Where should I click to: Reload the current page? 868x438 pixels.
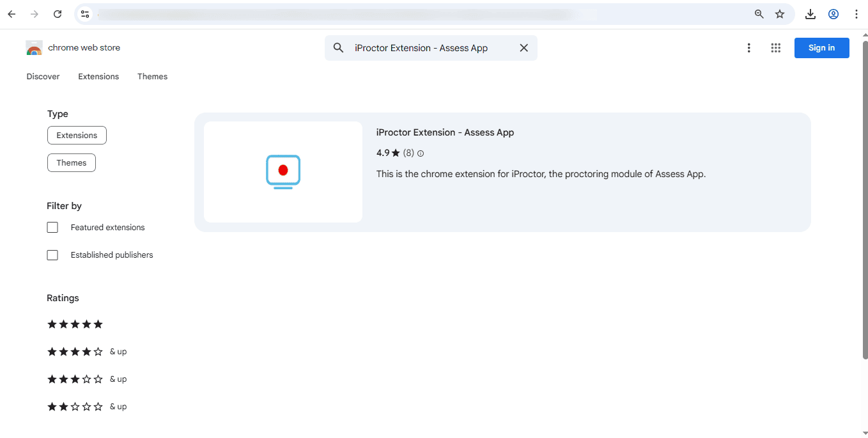(x=58, y=14)
